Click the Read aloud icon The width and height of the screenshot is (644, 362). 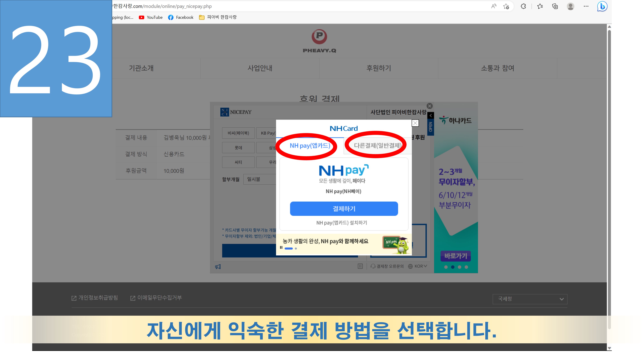pos(494,6)
